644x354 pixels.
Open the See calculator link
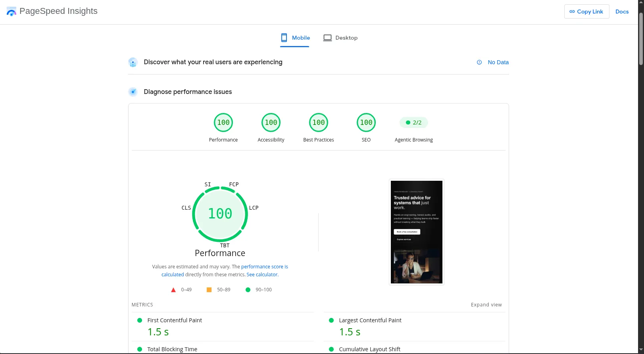[262, 275]
